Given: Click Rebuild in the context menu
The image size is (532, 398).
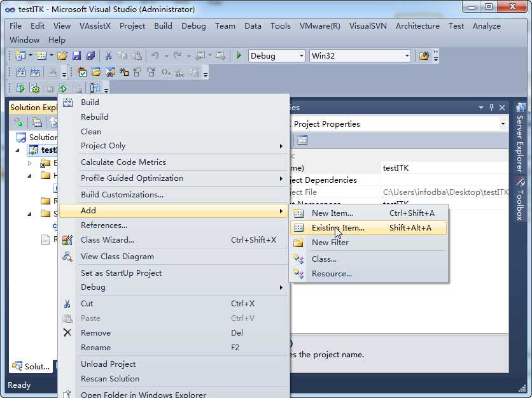Looking at the screenshot, I should point(174,117).
